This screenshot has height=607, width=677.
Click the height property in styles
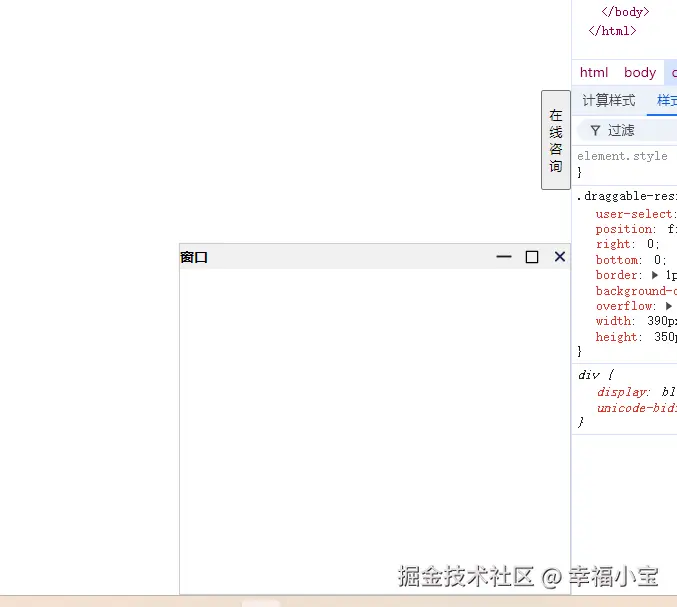coord(616,337)
